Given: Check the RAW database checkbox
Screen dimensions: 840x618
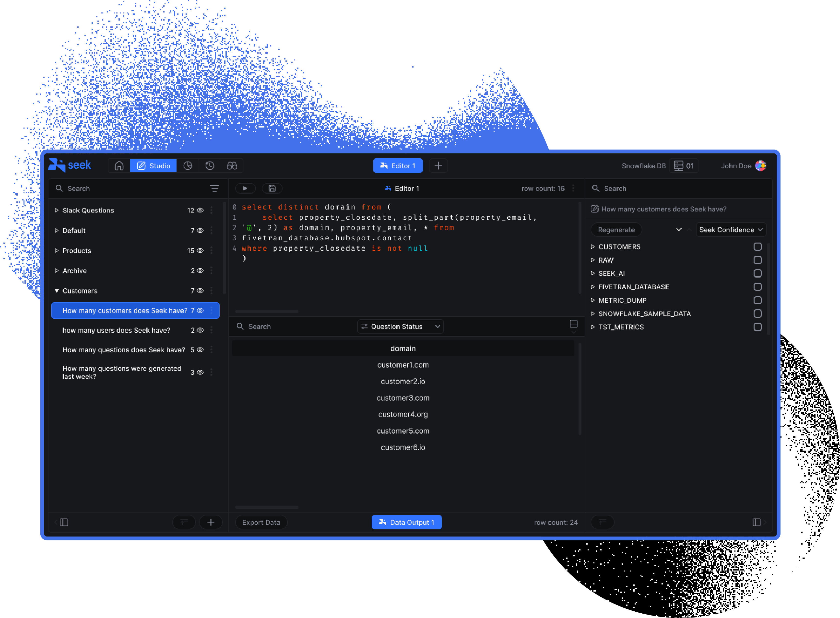Looking at the screenshot, I should pyautogui.click(x=757, y=260).
